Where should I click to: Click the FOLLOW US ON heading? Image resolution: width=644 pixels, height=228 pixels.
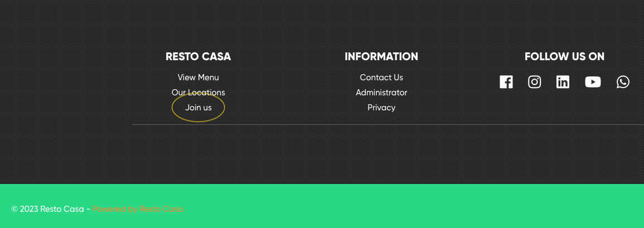click(564, 57)
